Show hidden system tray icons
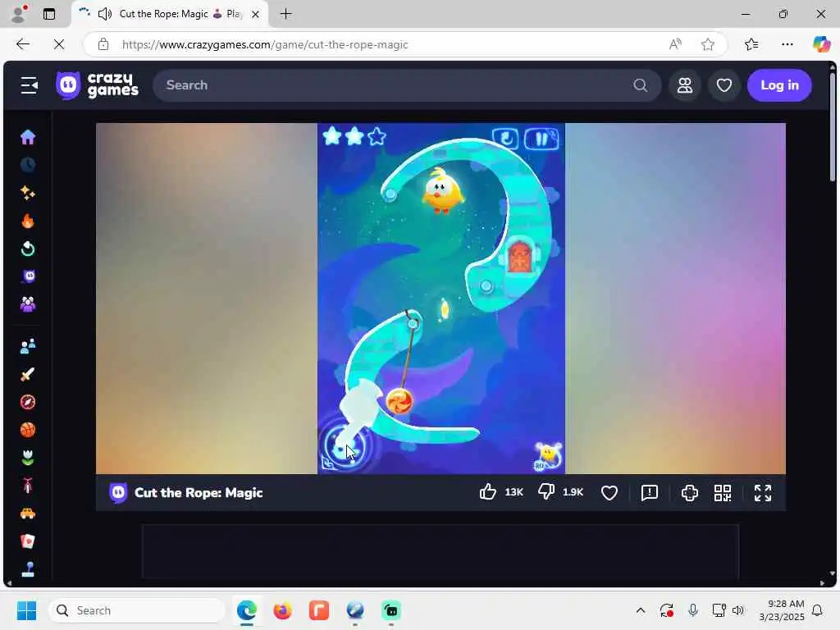Image resolution: width=840 pixels, height=630 pixels. pos(640,610)
